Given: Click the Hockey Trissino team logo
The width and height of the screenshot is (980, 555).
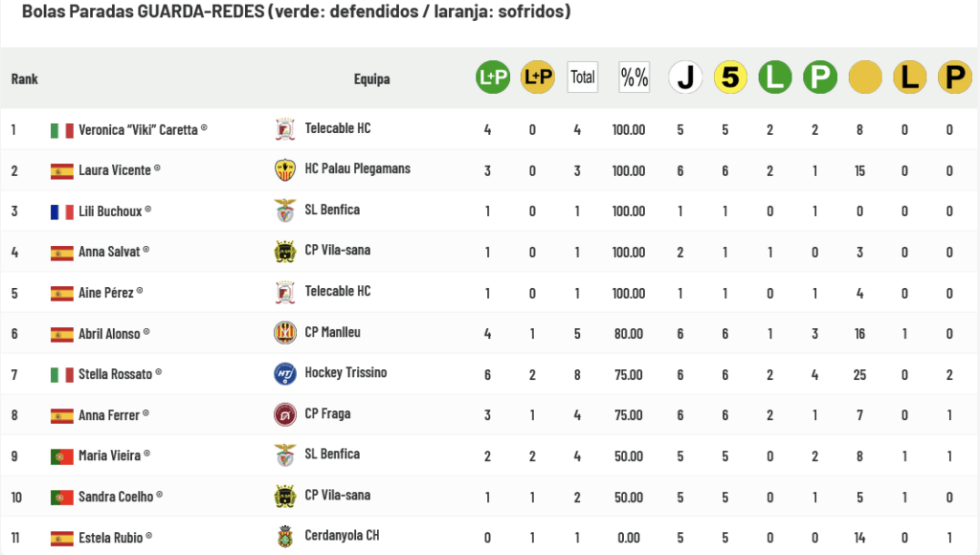Looking at the screenshot, I should coord(284,374).
